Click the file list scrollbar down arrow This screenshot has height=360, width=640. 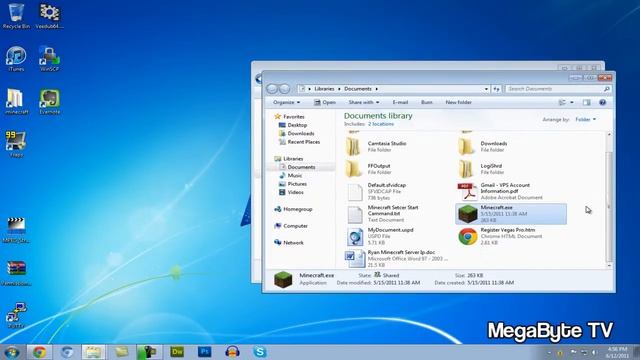(x=609, y=265)
